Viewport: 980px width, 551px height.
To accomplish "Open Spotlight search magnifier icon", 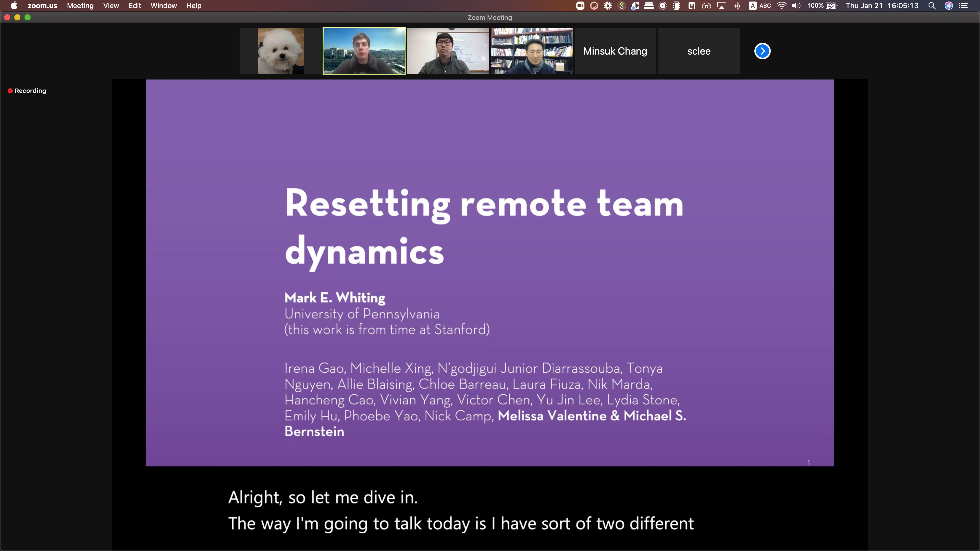I will 932,6.
